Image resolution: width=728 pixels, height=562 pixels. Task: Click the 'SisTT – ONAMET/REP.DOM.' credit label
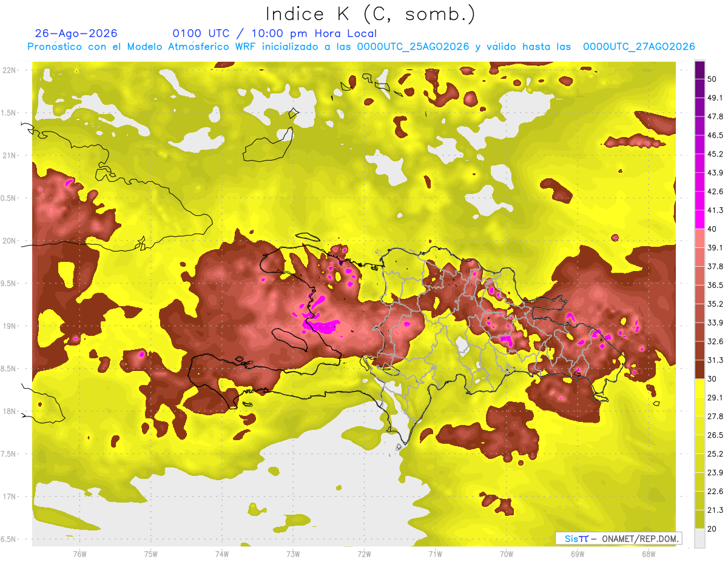click(619, 538)
